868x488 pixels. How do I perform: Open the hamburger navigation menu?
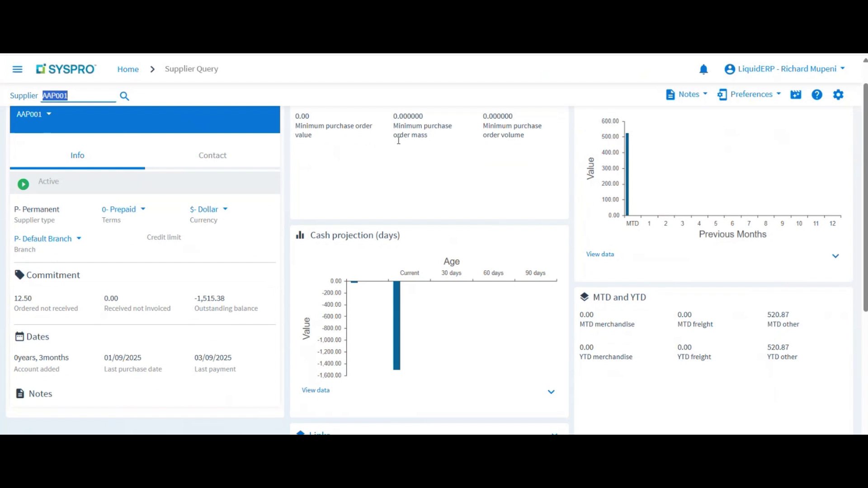[17, 69]
